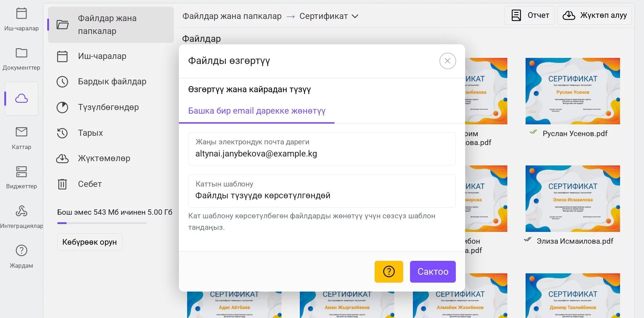Click the pie icon beside Түзүлбөгөндөр
This screenshot has width=644, height=318.
point(62,107)
